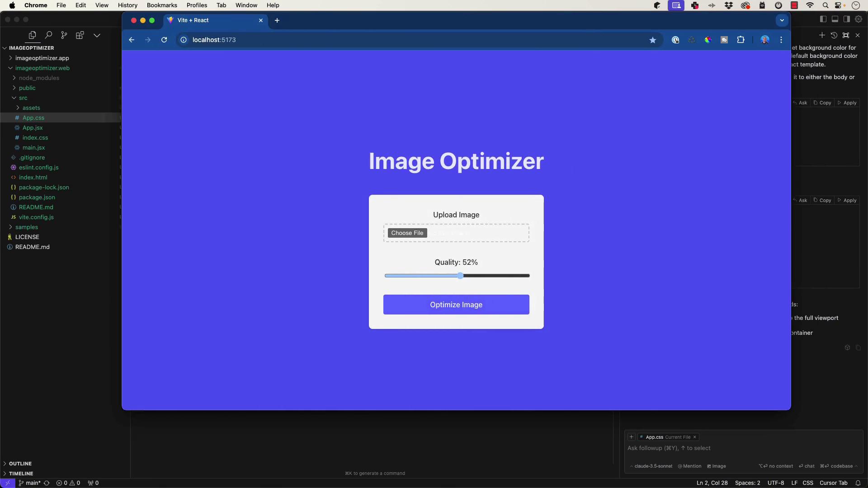
Task: Collapse the src folder
Action: [x=23, y=98]
